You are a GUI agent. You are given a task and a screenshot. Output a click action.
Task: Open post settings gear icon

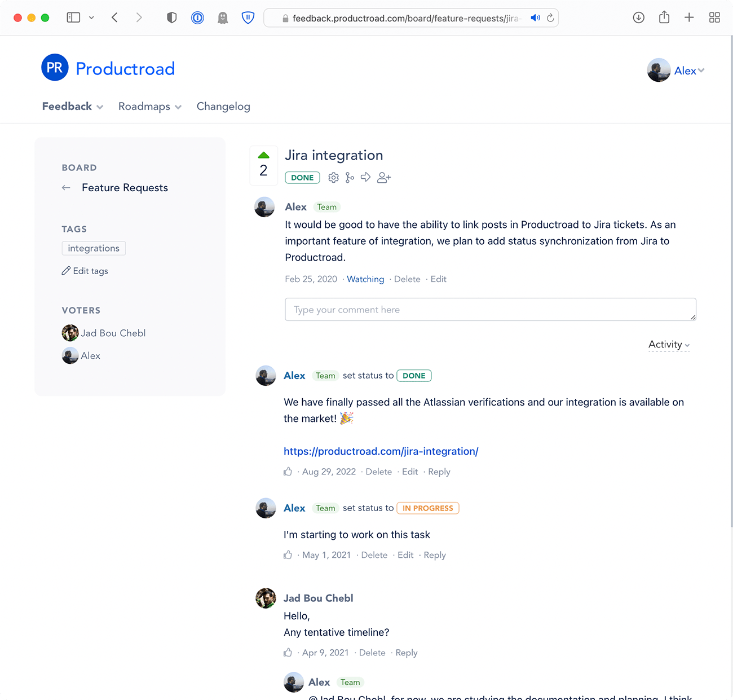[333, 178]
